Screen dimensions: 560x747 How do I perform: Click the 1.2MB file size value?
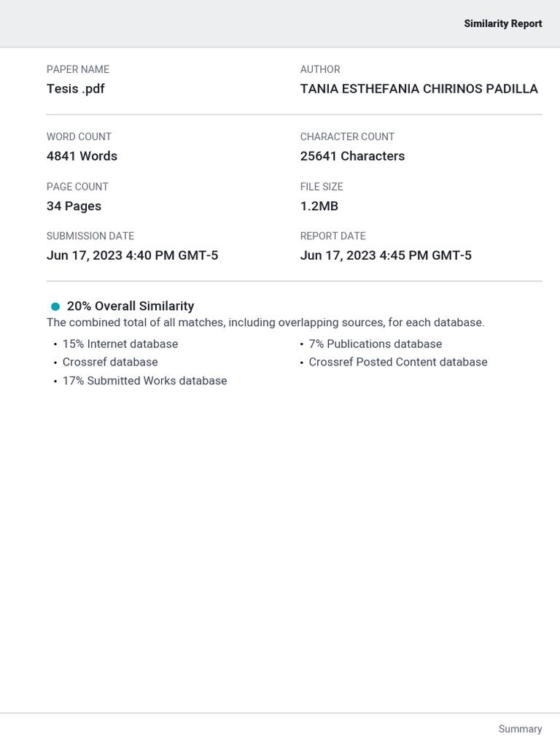(319, 206)
